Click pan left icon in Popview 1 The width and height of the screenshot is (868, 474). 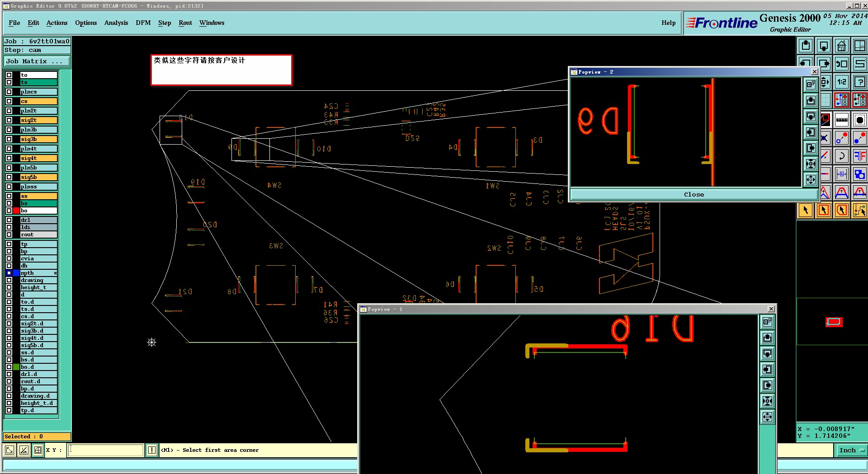click(x=767, y=369)
